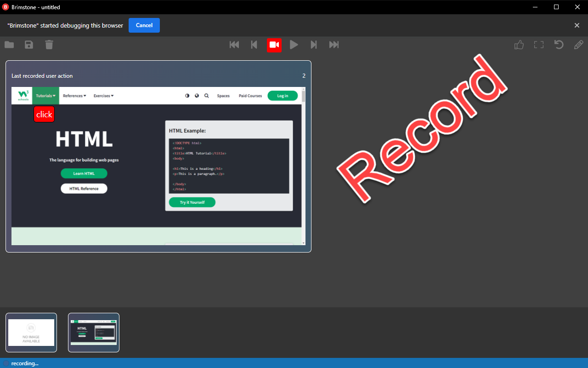
Task: Open the Paid Courses link
Action: point(250,96)
